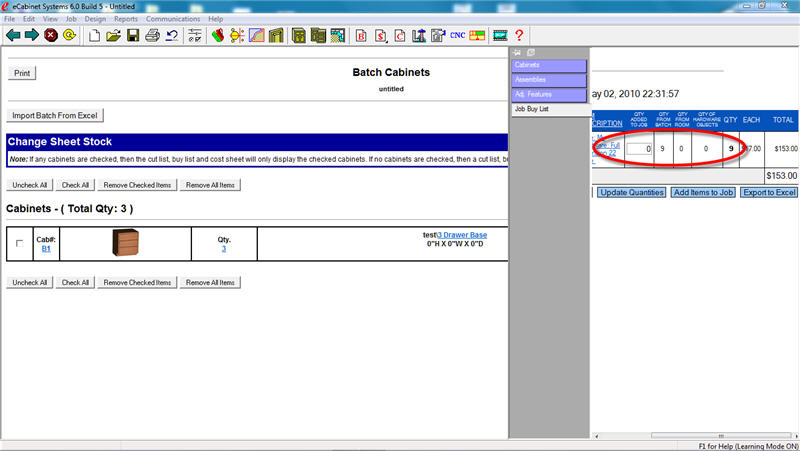Click the green back arrow icon
This screenshot has height=451, width=800.
(x=13, y=36)
